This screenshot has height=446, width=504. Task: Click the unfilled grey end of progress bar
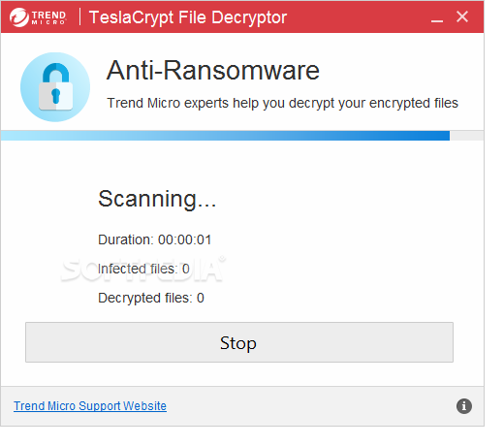click(466, 136)
